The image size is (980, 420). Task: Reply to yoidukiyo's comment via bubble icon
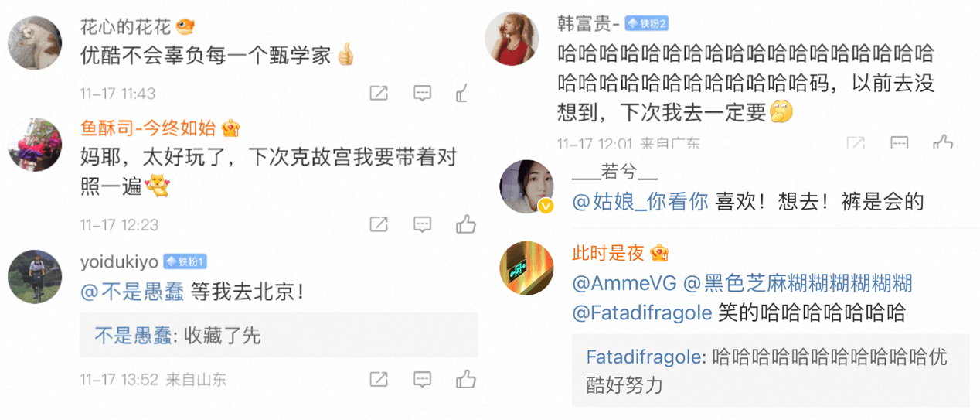(x=422, y=379)
